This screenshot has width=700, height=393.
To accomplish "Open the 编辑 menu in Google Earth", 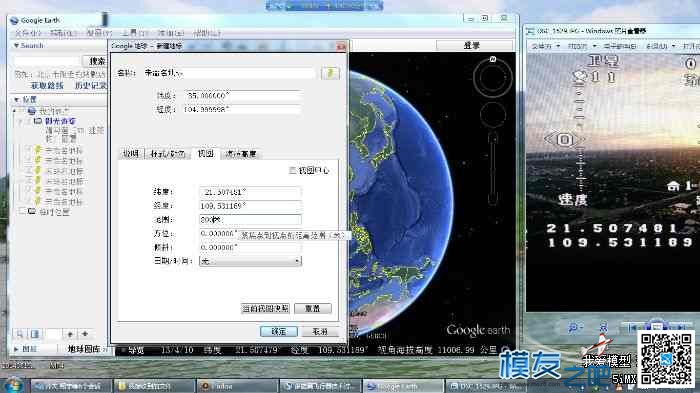I will pyautogui.click(x=63, y=33).
